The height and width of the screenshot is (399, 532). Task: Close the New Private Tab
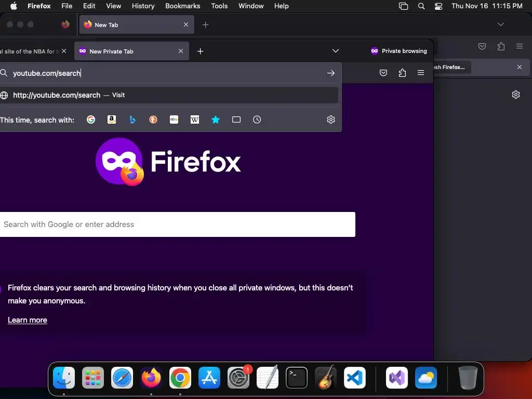click(x=180, y=51)
